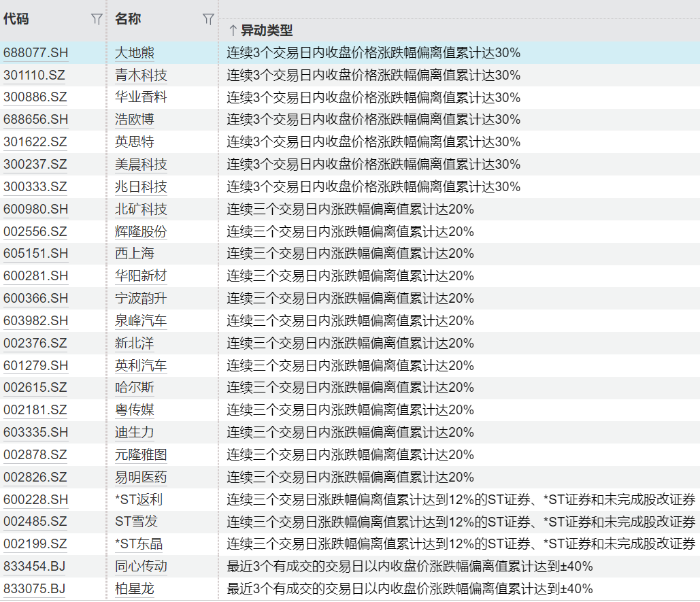Open stock code 688077.SH
Screen dimensions: 700x602
pyautogui.click(x=35, y=52)
